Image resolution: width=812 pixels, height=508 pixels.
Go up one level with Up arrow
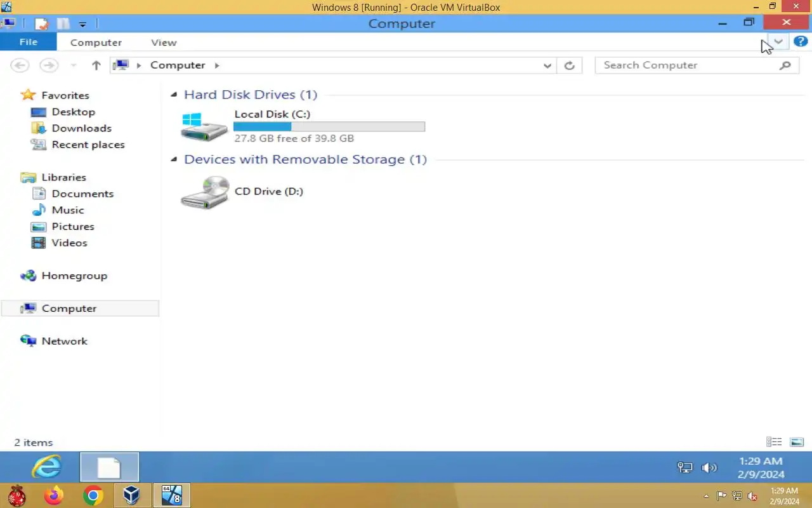point(96,65)
